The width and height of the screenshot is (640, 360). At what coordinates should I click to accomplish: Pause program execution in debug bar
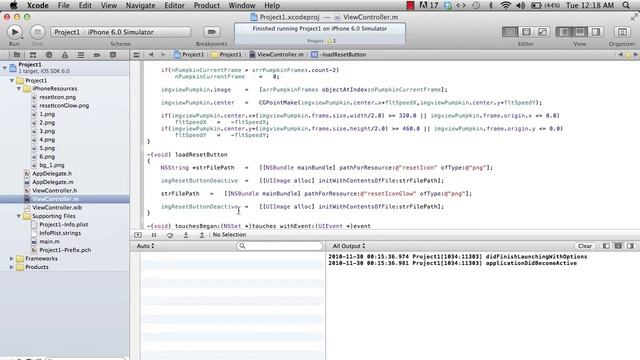(x=154, y=235)
